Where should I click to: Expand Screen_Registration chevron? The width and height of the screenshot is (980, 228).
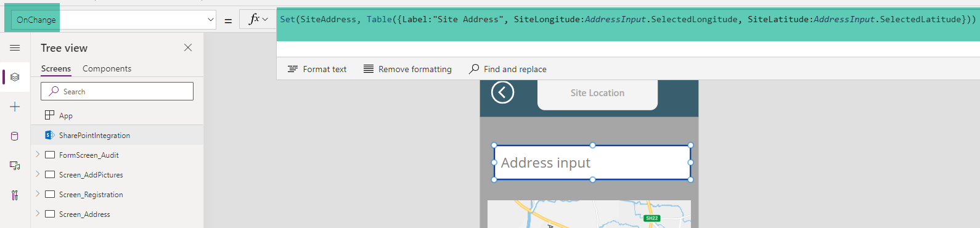pos(38,193)
